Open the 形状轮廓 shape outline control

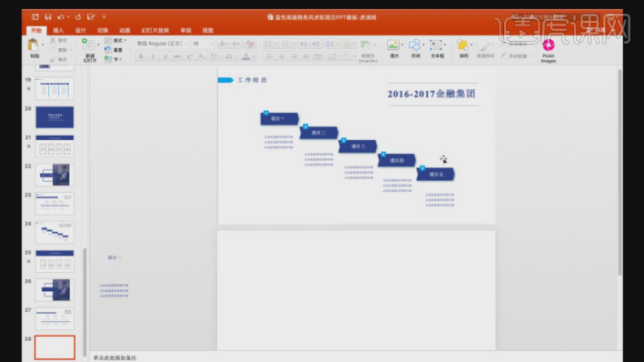pyautogui.click(x=516, y=56)
